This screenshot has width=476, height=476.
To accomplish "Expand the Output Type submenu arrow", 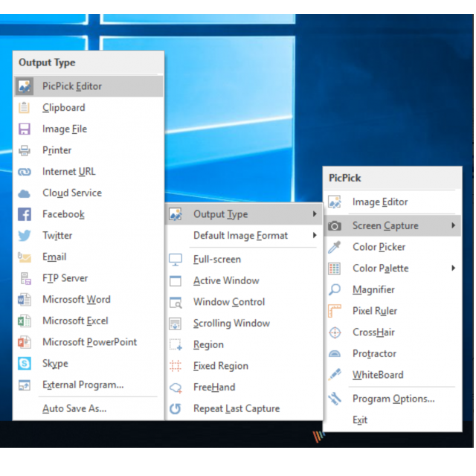I will [315, 214].
